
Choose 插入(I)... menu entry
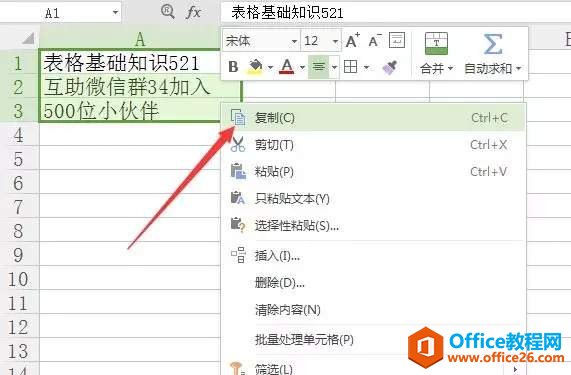click(x=373, y=256)
